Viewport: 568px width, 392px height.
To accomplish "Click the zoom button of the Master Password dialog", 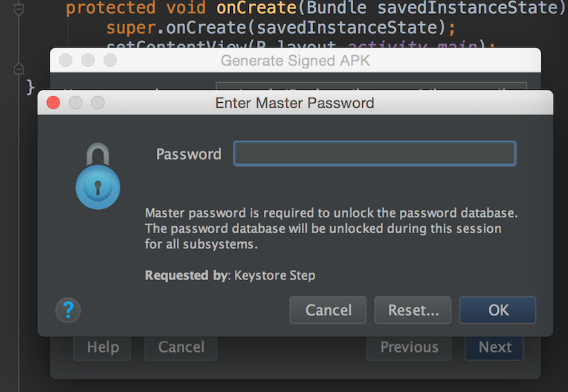I will (97, 103).
